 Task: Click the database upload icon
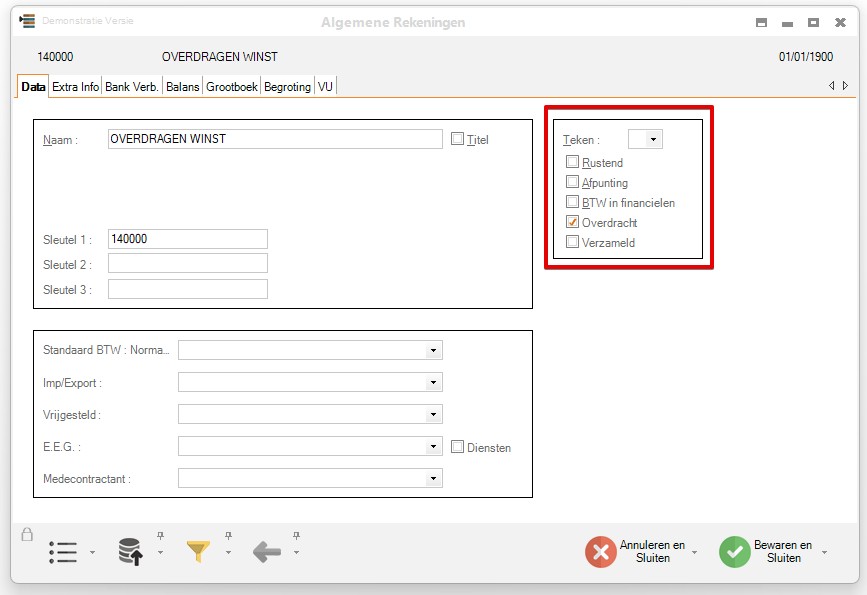[x=130, y=552]
